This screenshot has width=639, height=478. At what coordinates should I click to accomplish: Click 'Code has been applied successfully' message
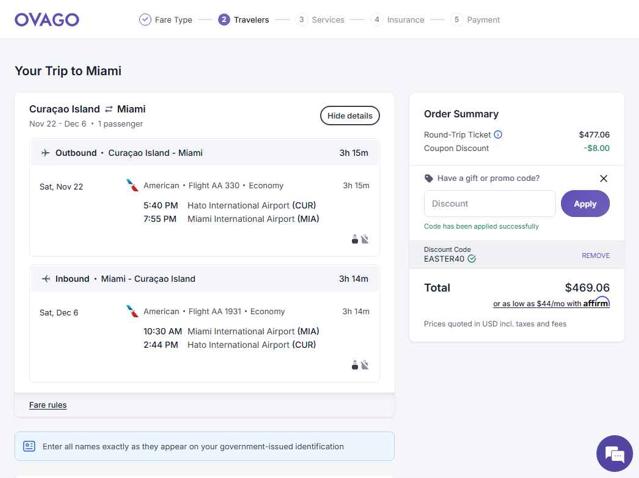(481, 226)
